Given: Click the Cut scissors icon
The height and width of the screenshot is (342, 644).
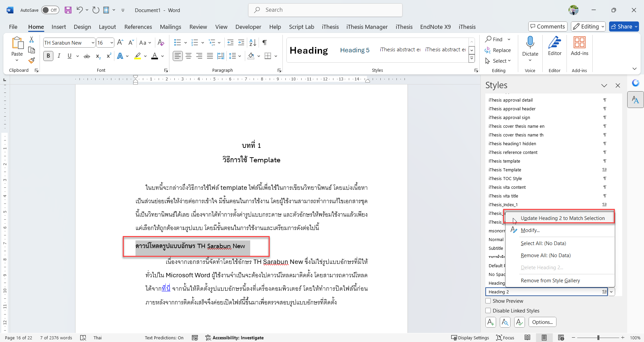Looking at the screenshot, I should [32, 40].
